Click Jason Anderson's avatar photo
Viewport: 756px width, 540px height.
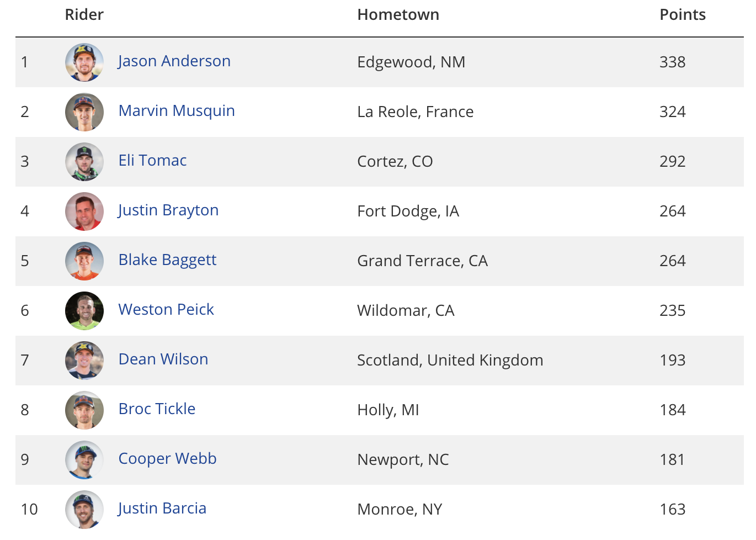tap(84, 62)
